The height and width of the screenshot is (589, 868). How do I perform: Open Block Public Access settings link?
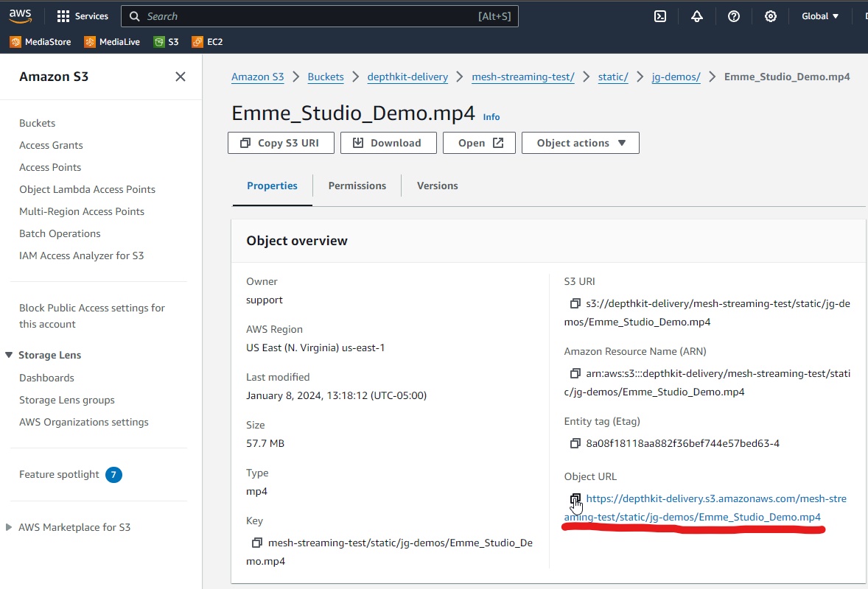[92, 317]
